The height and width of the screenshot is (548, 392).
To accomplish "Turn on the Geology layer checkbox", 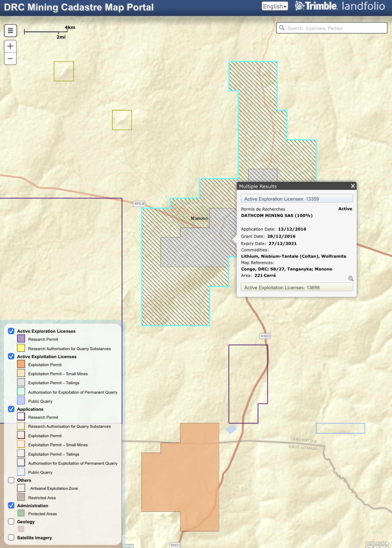I will (11, 522).
